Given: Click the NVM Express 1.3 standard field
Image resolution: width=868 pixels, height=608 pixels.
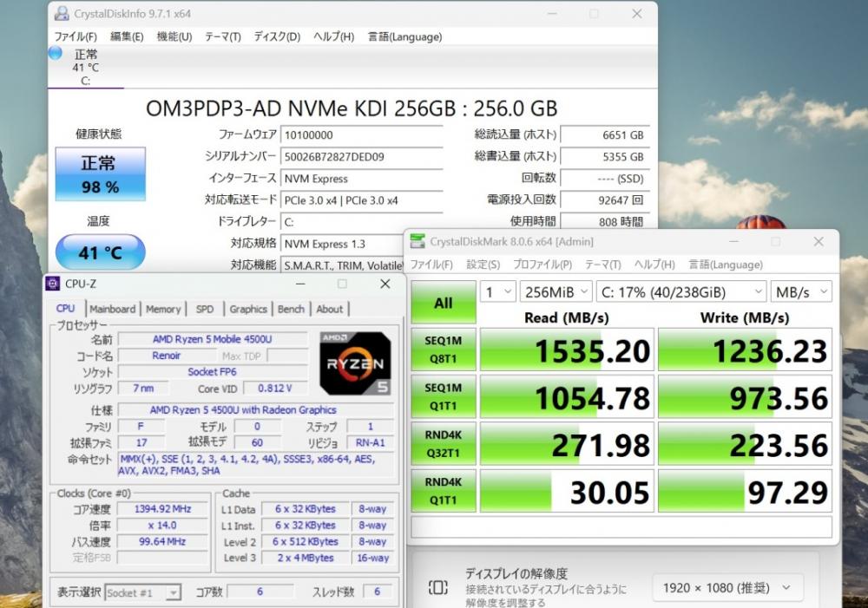Looking at the screenshot, I should (343, 244).
